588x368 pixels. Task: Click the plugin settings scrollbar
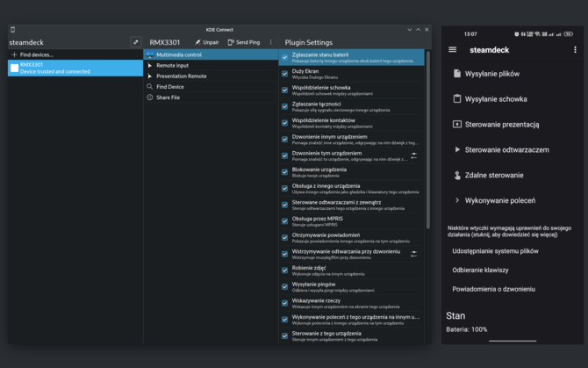tap(428, 140)
